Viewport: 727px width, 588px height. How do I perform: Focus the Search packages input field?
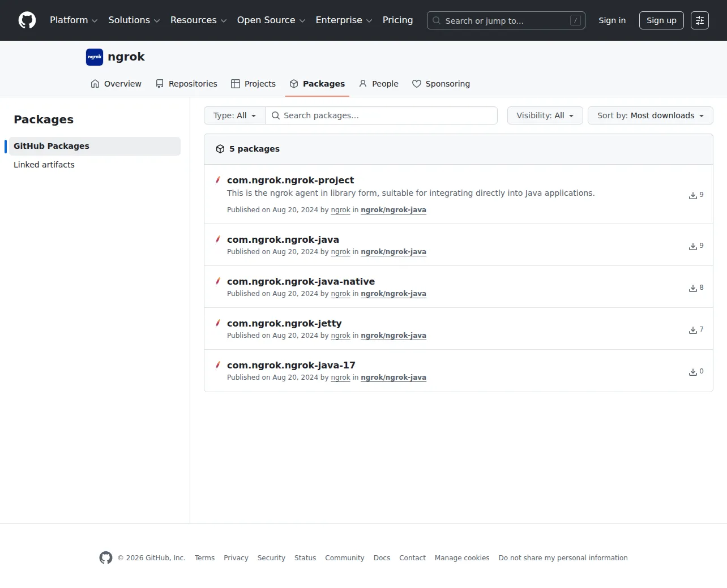coord(382,115)
